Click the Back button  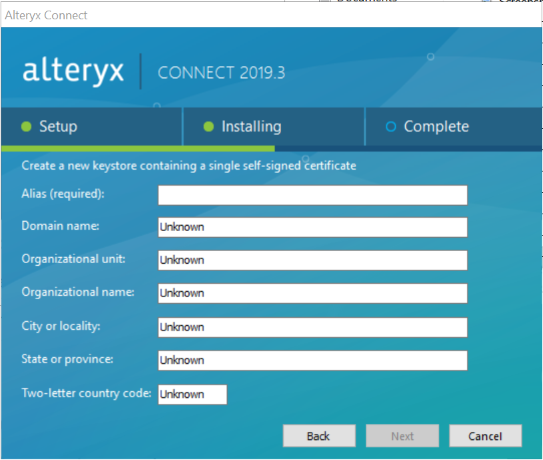coord(319,436)
